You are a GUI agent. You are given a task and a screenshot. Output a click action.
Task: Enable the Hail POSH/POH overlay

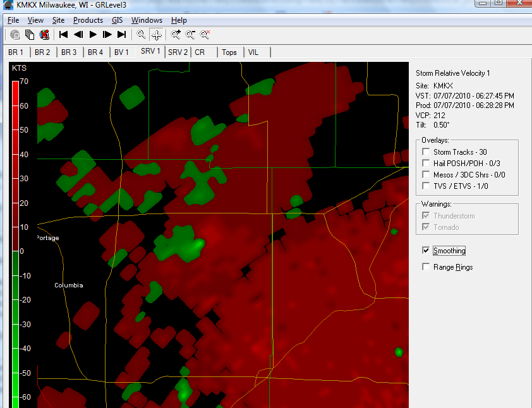point(426,163)
